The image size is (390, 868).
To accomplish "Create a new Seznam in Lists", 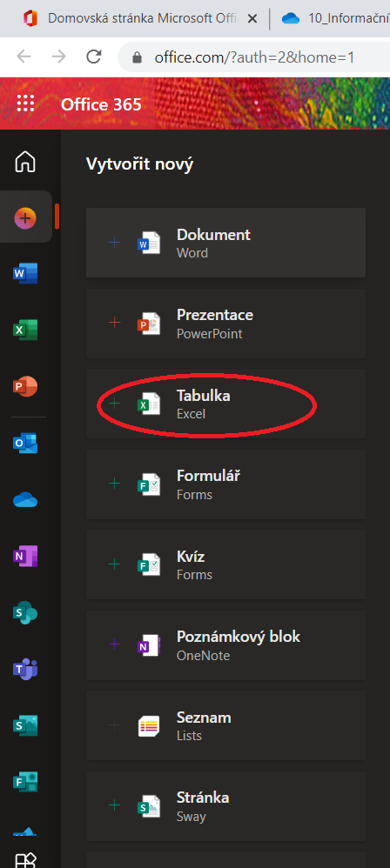I will 225,725.
